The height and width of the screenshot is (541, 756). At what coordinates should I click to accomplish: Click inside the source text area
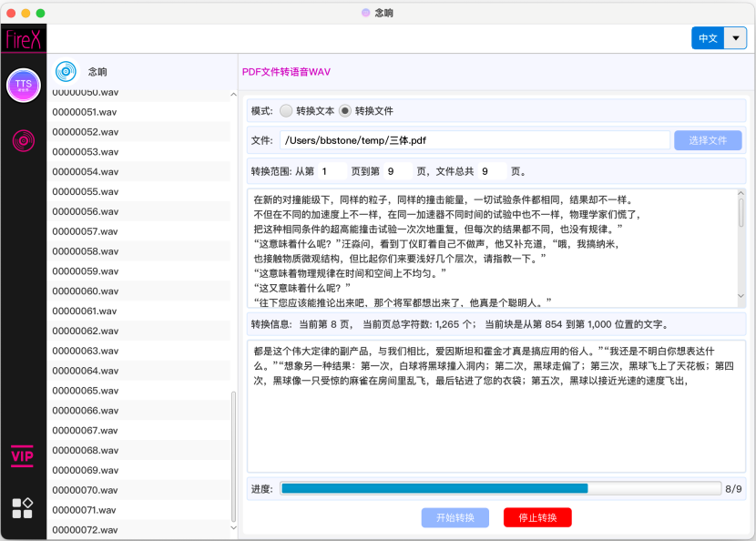pos(493,248)
